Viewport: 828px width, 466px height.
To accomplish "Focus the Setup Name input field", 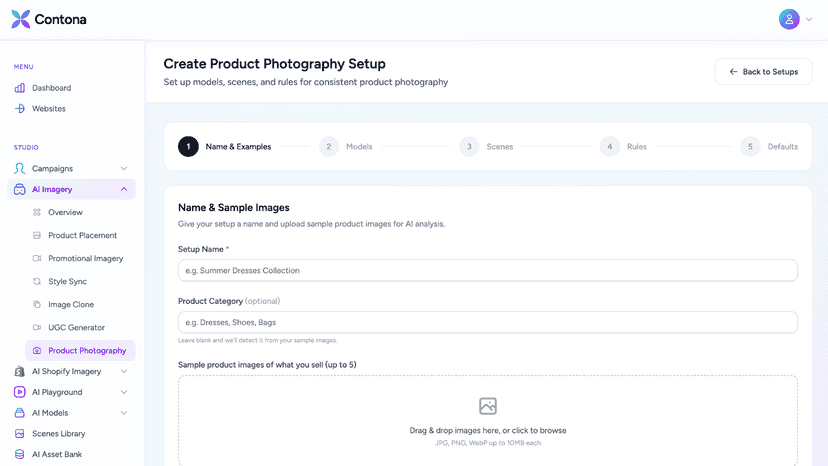I will [x=487, y=271].
